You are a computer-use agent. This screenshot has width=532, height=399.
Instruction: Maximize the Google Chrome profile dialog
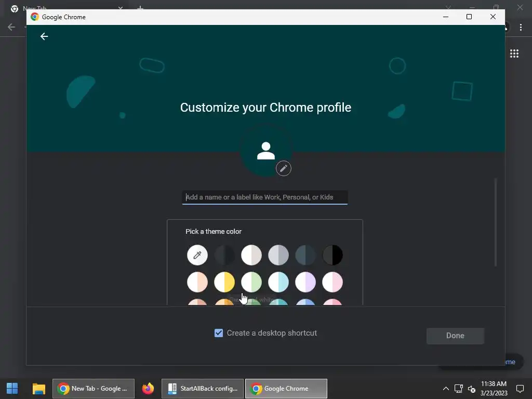pos(469,17)
